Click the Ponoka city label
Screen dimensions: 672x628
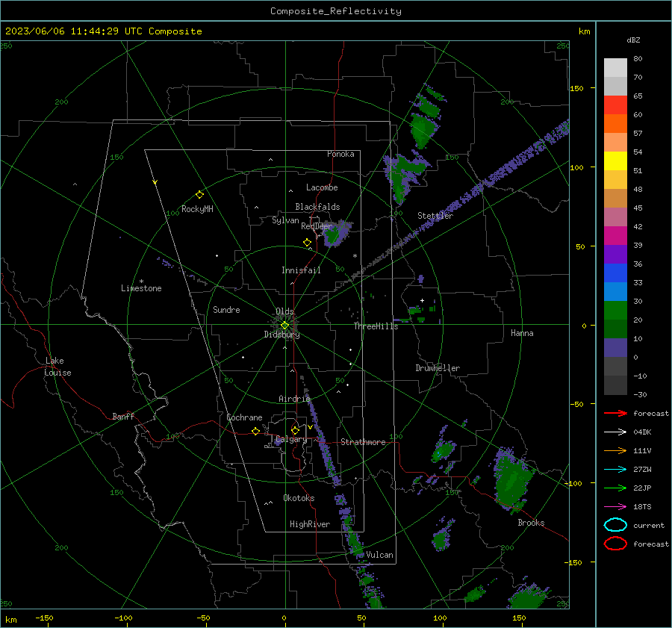(340, 154)
